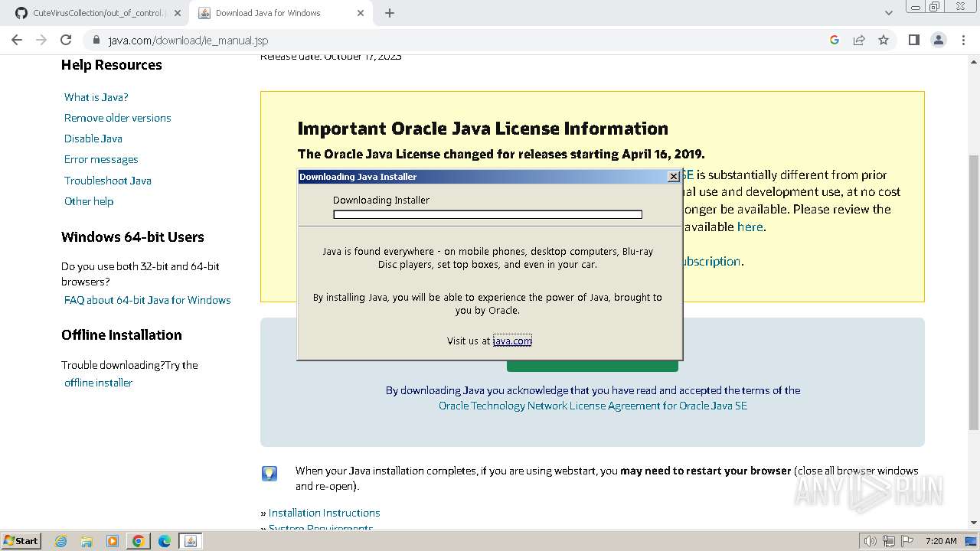View site information lock icon
Screen dimensions: 980x551
(x=96, y=40)
